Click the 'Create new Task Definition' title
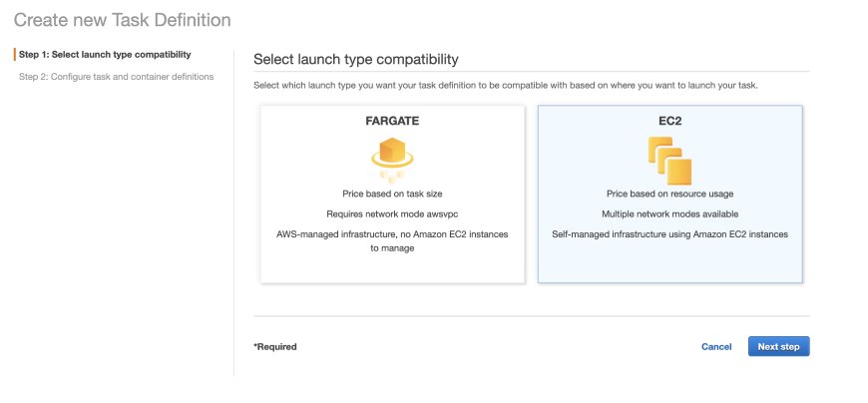Screen dimensions: 868x403 pyautogui.click(x=123, y=20)
